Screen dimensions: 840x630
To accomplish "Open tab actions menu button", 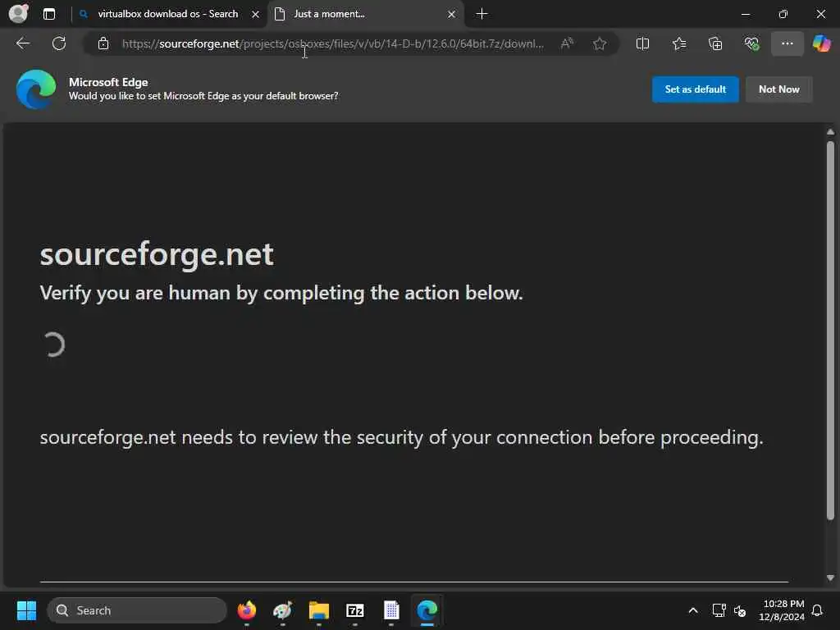I will pos(48,14).
